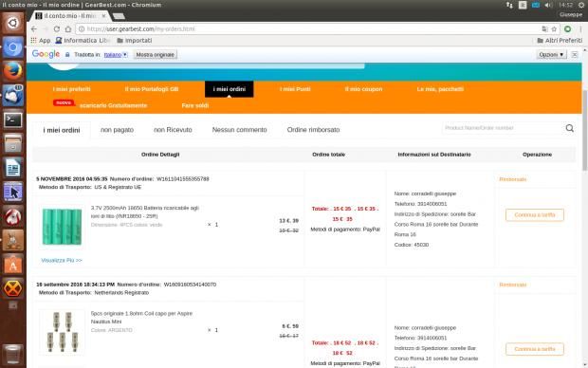Bookmark this page with star icon

[x=554, y=28]
